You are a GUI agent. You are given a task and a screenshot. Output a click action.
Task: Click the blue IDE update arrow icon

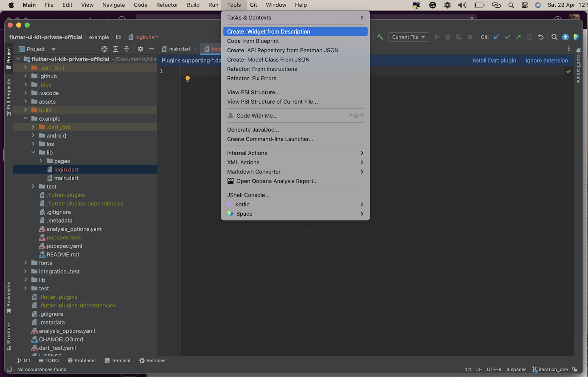click(565, 37)
